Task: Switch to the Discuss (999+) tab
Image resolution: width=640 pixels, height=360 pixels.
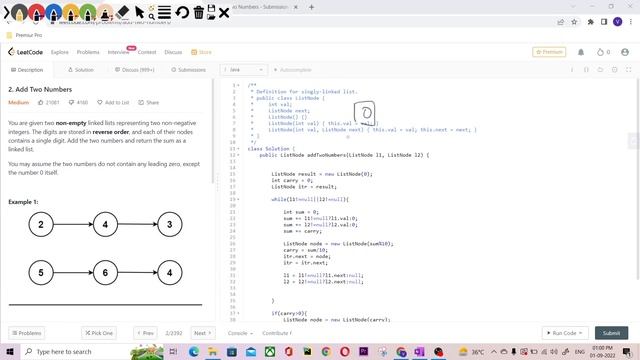Action: (x=135, y=70)
